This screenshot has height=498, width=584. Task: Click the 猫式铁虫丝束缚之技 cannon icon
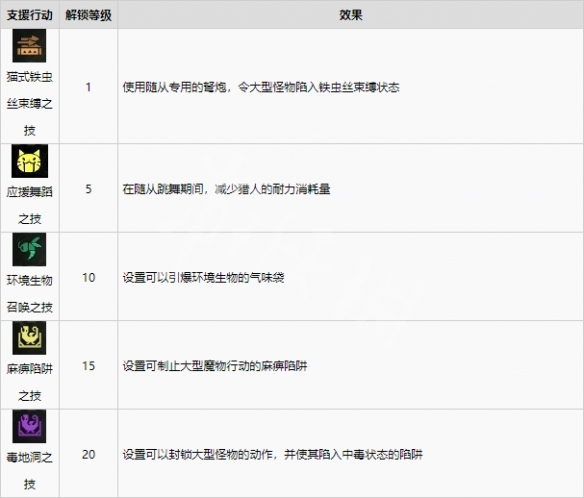[29, 46]
